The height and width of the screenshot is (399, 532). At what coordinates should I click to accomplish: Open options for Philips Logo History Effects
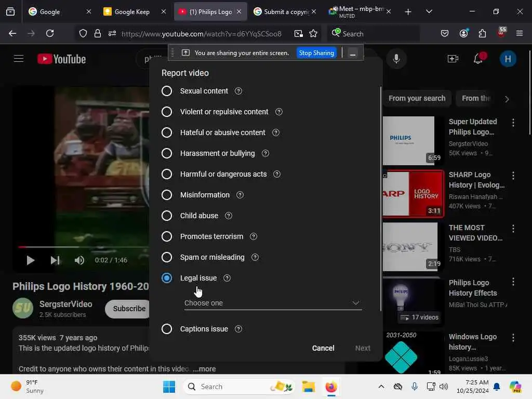513,282
